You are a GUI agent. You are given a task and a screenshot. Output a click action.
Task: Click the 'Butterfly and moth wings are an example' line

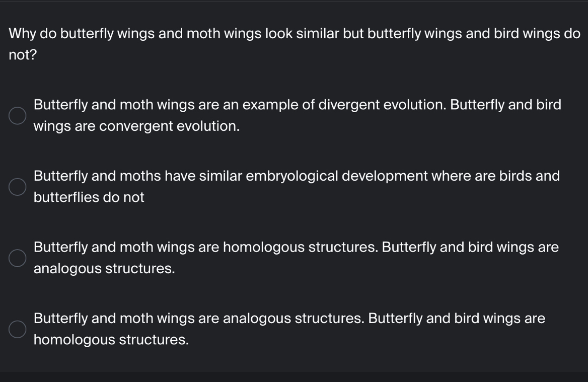(x=298, y=105)
